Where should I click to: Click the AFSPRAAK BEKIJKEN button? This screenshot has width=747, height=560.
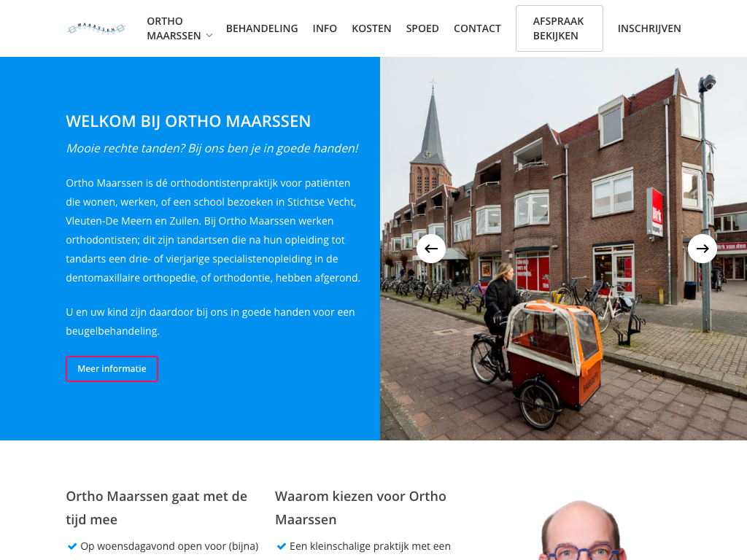pyautogui.click(x=560, y=28)
